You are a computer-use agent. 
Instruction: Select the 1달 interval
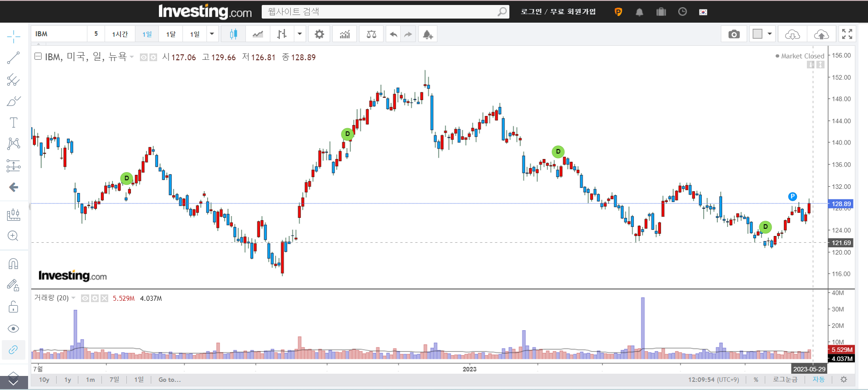(171, 34)
